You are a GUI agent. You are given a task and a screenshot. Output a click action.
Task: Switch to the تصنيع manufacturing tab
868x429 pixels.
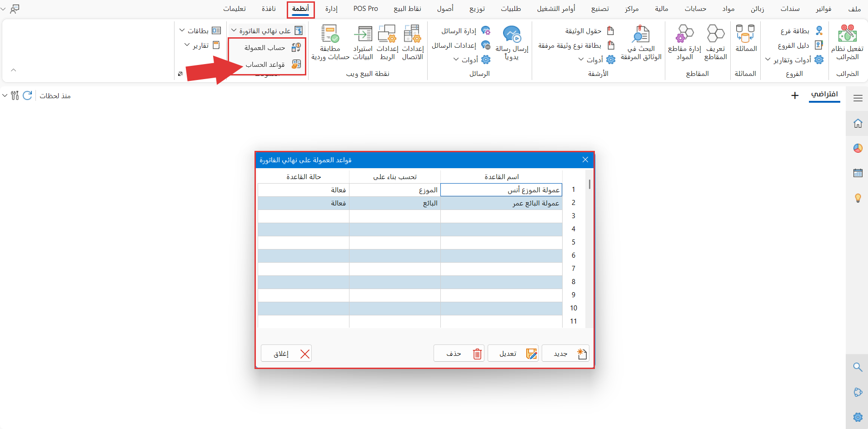point(600,9)
